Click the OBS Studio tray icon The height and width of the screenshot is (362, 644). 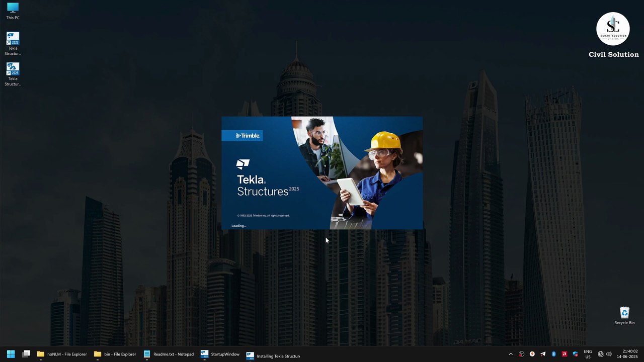pyautogui.click(x=521, y=354)
